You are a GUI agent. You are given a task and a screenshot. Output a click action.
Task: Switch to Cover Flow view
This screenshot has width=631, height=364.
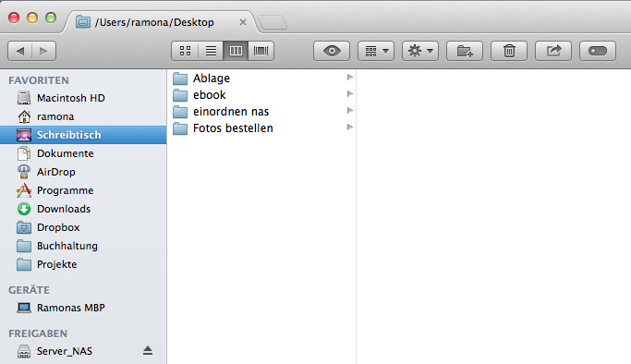[261, 51]
